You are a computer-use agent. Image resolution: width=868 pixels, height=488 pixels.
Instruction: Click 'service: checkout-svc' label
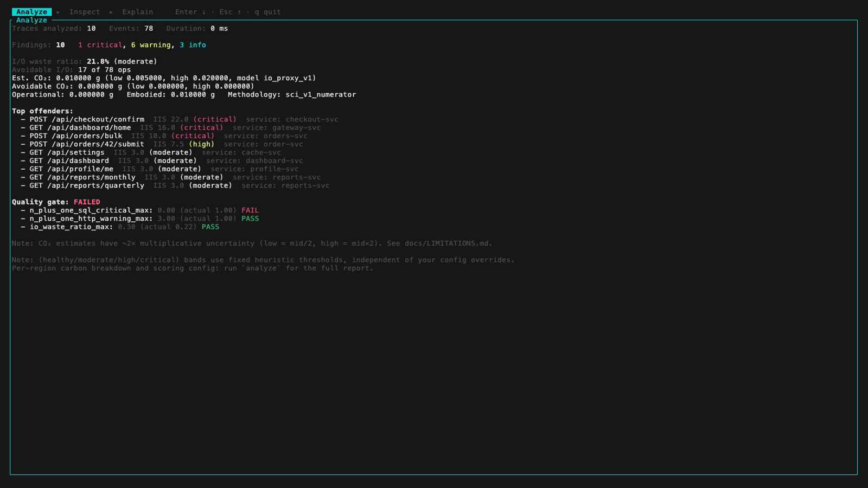[x=292, y=119]
